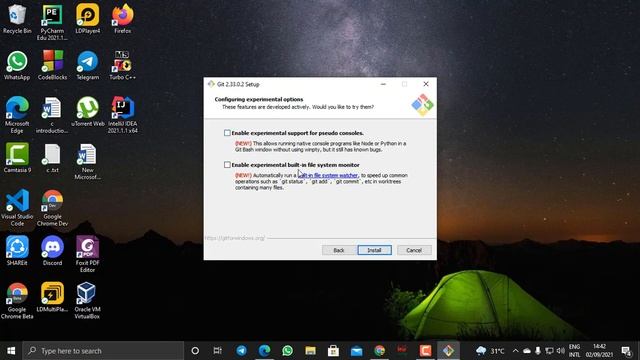Image resolution: width=640 pixels, height=360 pixels.
Task: Open network icon in system tray
Action: coord(549,351)
